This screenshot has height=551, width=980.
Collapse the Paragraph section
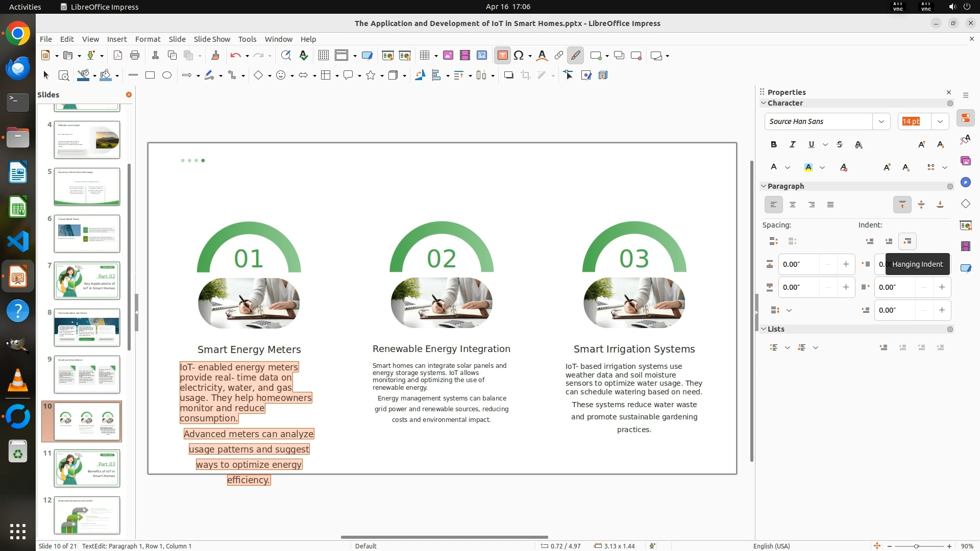click(764, 186)
